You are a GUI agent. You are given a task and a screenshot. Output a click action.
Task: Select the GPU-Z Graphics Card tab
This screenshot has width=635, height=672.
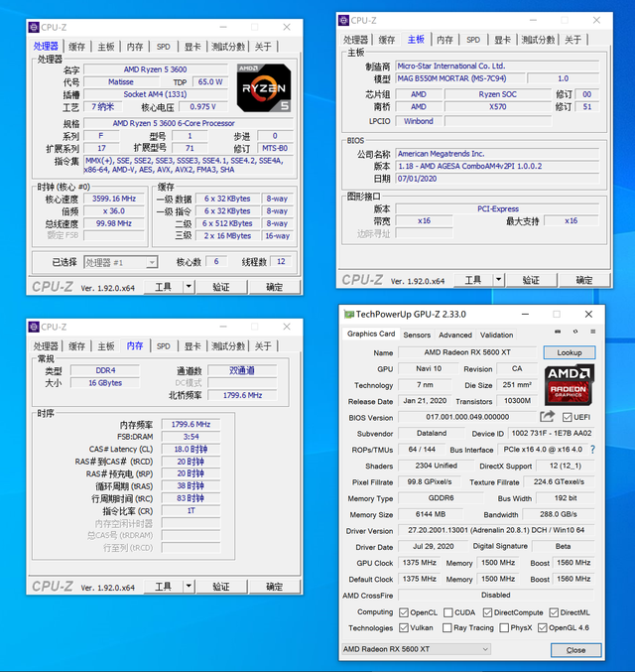371,334
